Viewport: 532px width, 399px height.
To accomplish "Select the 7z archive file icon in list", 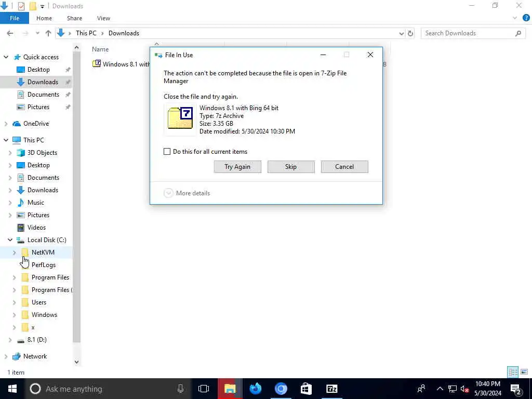I will [x=97, y=64].
